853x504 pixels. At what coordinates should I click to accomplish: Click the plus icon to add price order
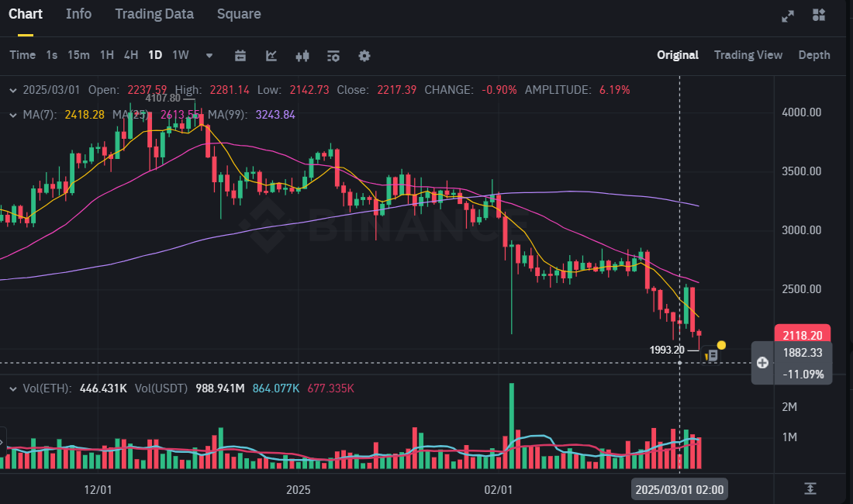(762, 362)
